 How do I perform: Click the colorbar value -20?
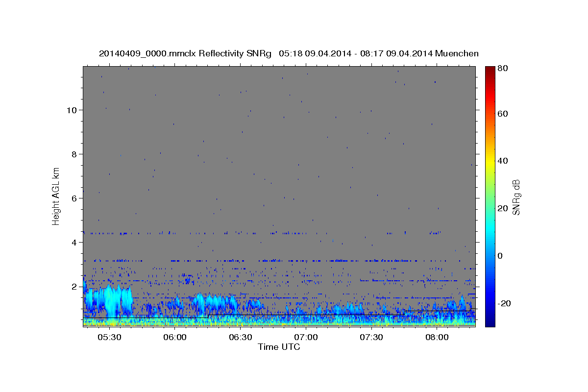click(505, 304)
